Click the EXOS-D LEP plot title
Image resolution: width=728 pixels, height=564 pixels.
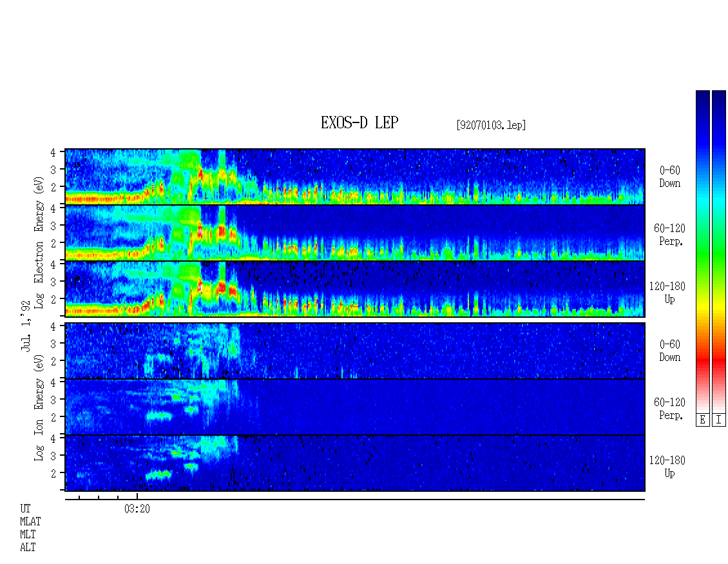[359, 122]
